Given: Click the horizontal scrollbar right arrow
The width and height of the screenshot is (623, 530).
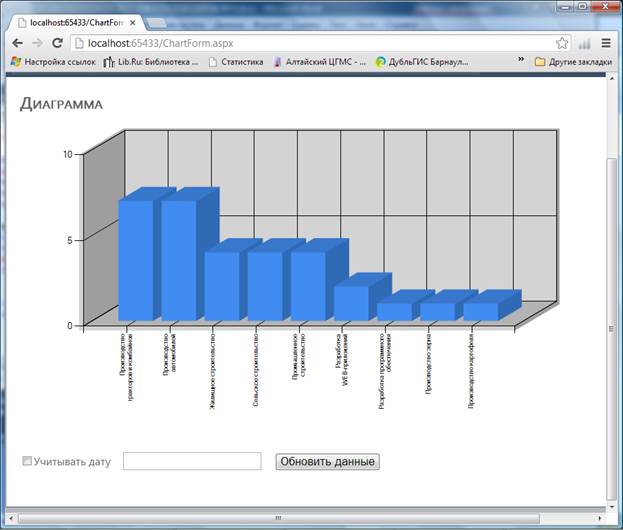Looking at the screenshot, I should coord(600,518).
